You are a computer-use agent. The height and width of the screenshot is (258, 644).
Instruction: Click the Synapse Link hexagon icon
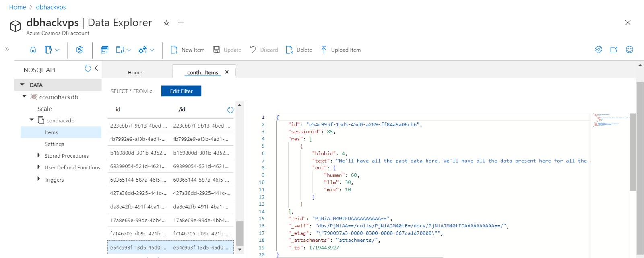(80, 50)
